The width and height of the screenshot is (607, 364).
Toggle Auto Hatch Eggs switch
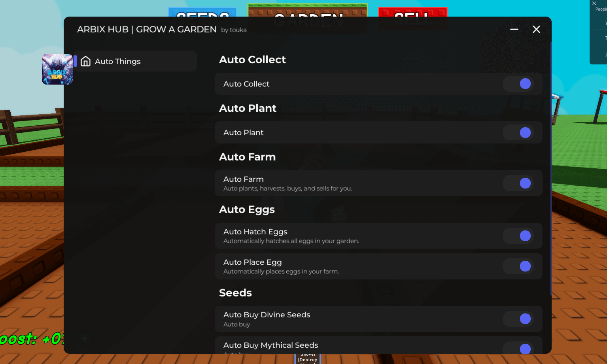[518, 236]
